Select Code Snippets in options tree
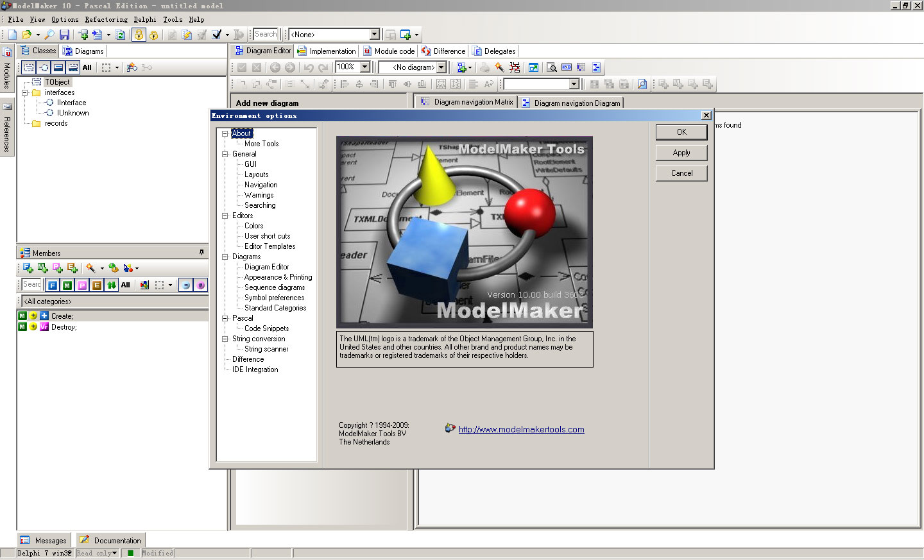This screenshot has width=924, height=560. (266, 328)
